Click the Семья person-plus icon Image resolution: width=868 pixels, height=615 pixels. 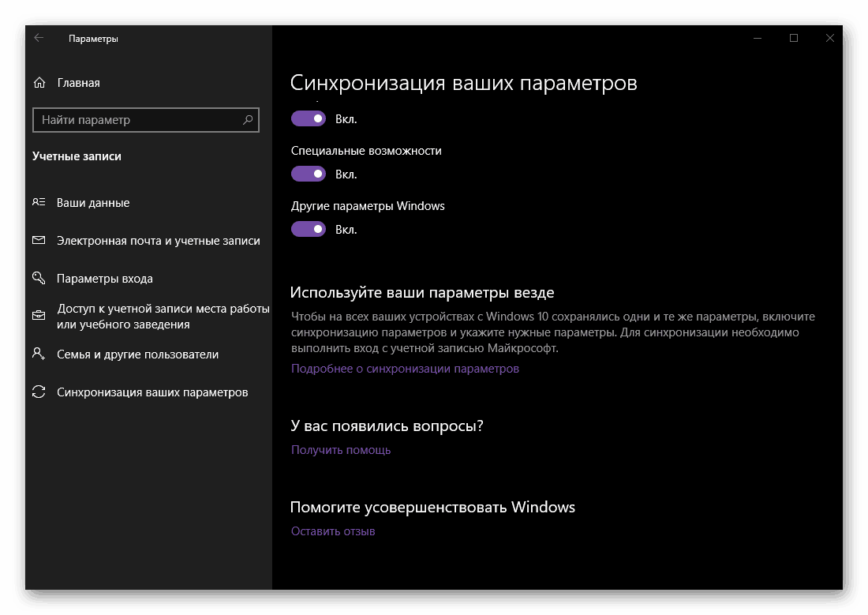pyautogui.click(x=39, y=354)
